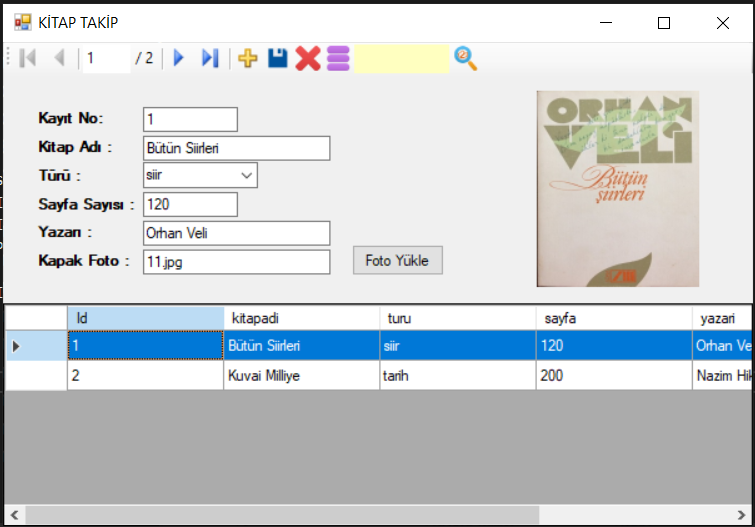Click the move first record icon
The width and height of the screenshot is (755, 527).
pos(28,58)
